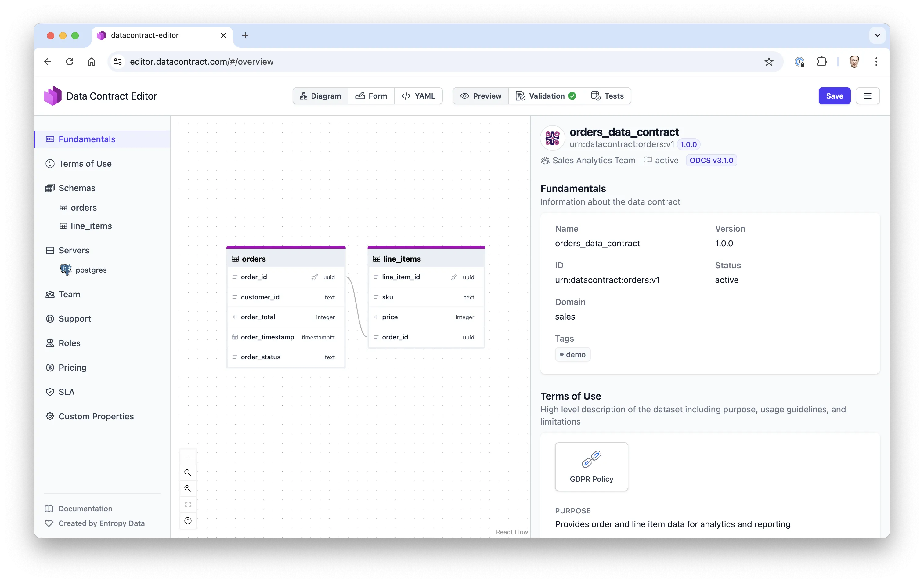The width and height of the screenshot is (924, 583).
Task: Open Preview mode
Action: click(x=480, y=96)
